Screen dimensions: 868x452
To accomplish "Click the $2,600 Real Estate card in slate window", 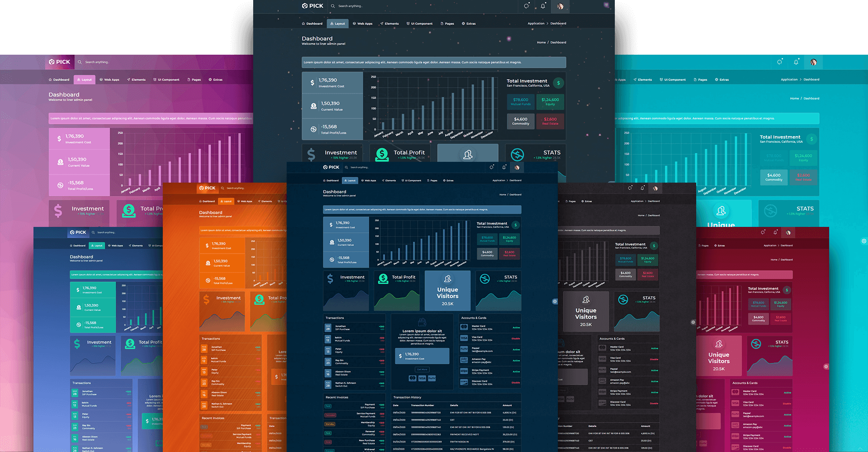I will pyautogui.click(x=550, y=121).
